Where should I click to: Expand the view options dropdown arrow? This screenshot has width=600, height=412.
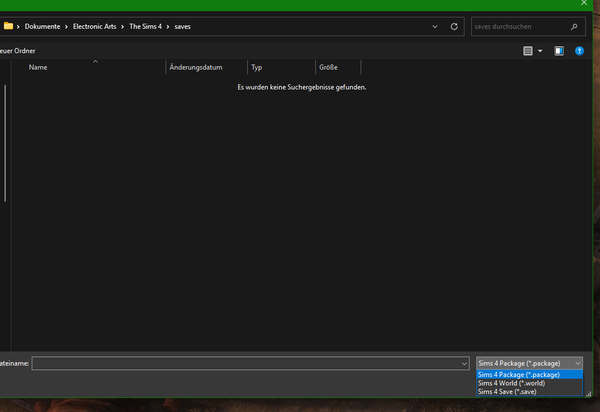click(540, 50)
